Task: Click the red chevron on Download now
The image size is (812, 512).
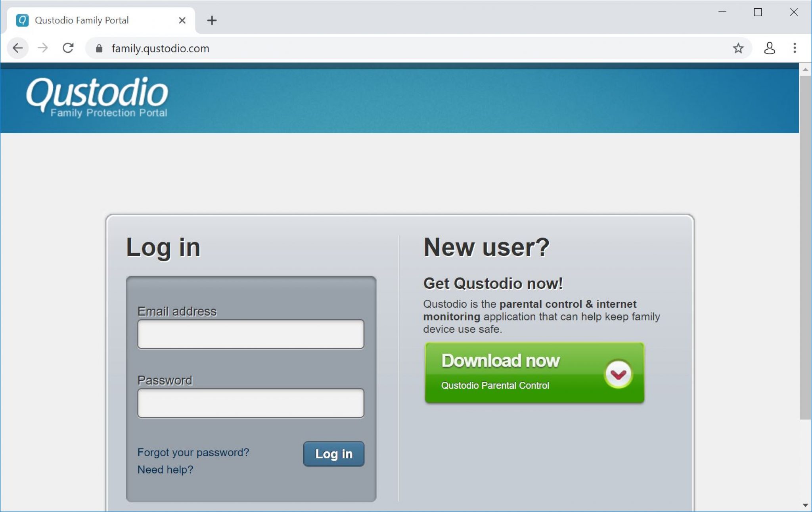Action: [618, 374]
